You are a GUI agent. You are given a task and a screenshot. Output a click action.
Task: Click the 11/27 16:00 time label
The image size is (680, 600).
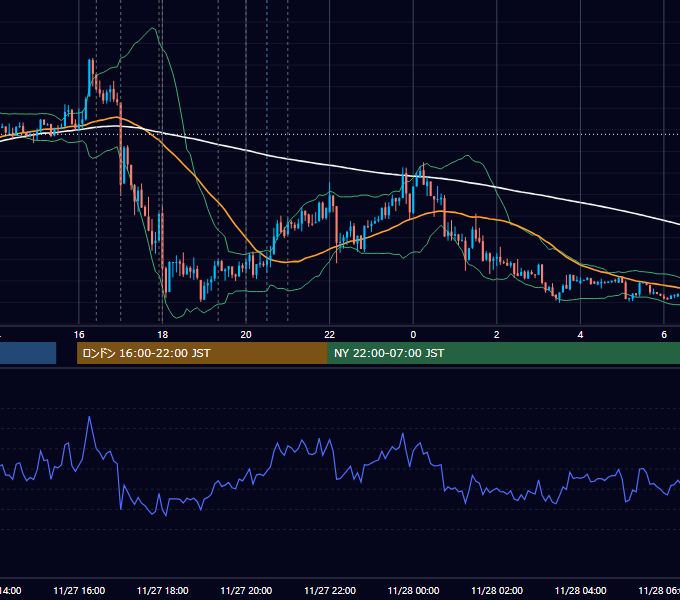click(79, 590)
